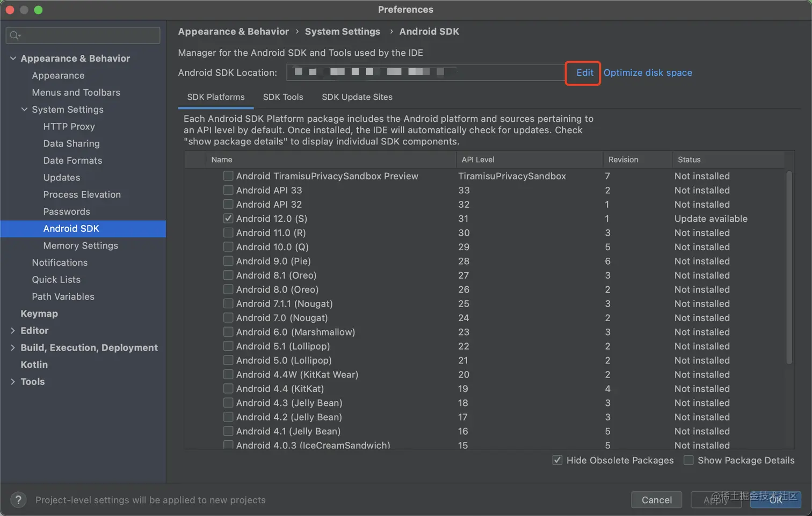This screenshot has height=516, width=812.
Task: Expand Build, Execution, Deployment section
Action: coord(13,347)
